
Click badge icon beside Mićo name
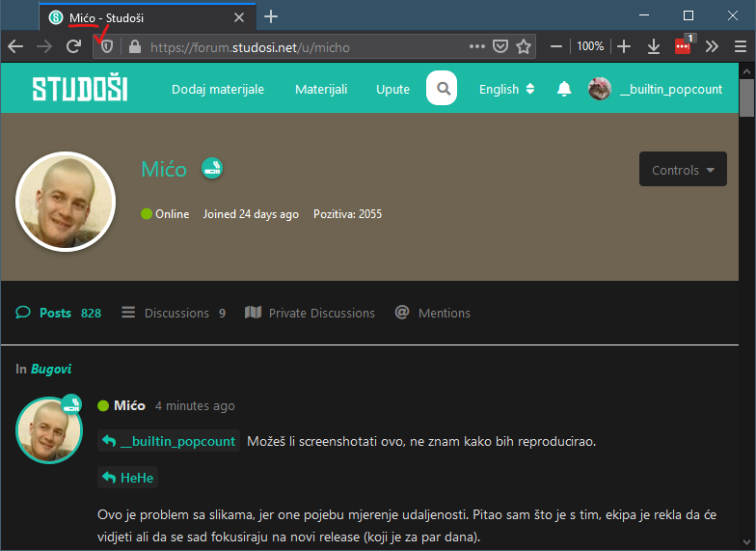[212, 168]
